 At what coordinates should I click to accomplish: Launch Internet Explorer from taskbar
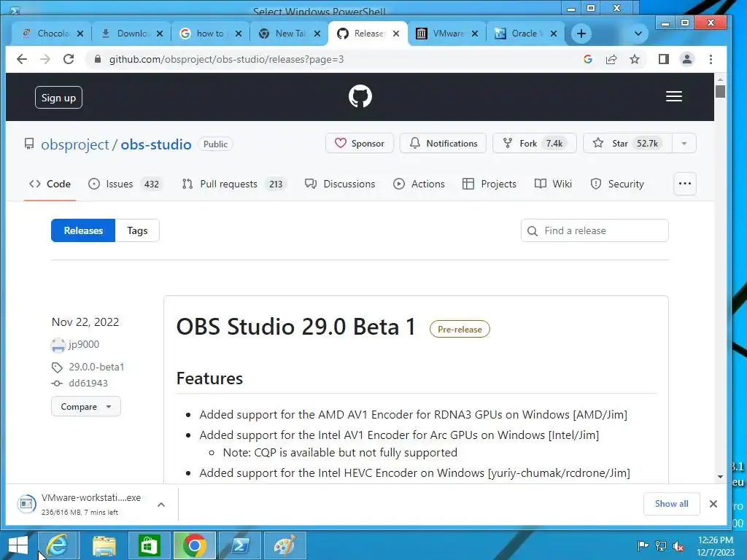point(57,545)
